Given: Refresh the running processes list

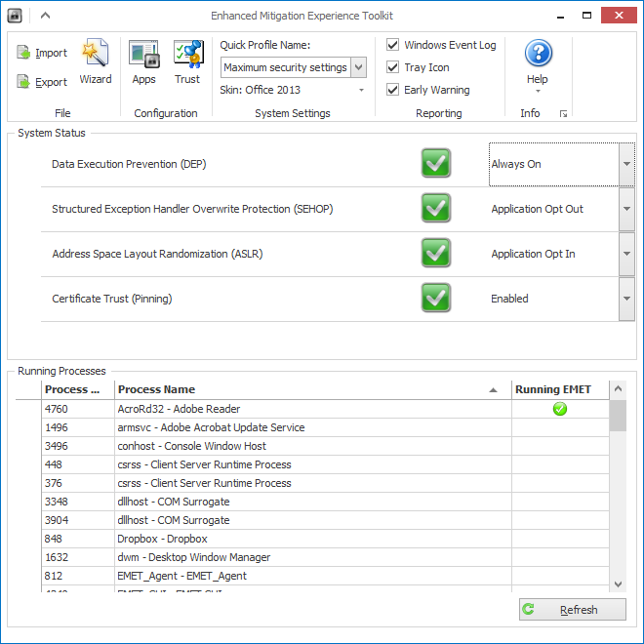Looking at the screenshot, I should (573, 610).
